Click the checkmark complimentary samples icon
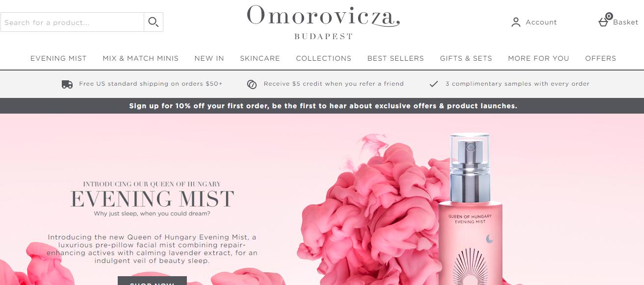Screen dimensions: 644x285 [434, 84]
